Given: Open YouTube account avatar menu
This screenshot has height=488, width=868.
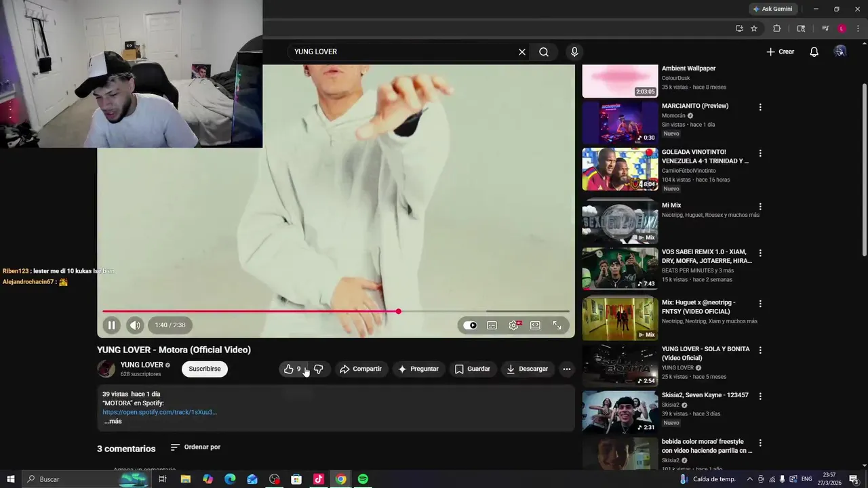Looking at the screenshot, I should tap(840, 52).
